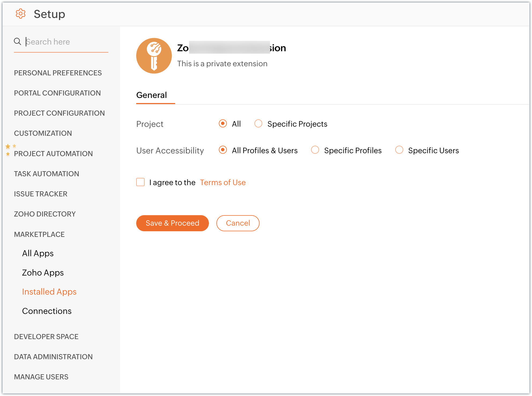Choose Specific Users radio option
This screenshot has width=532, height=396.
(399, 150)
